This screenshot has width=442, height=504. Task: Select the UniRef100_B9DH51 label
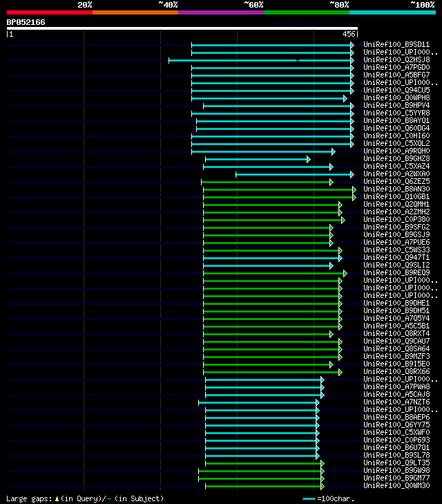(x=396, y=311)
